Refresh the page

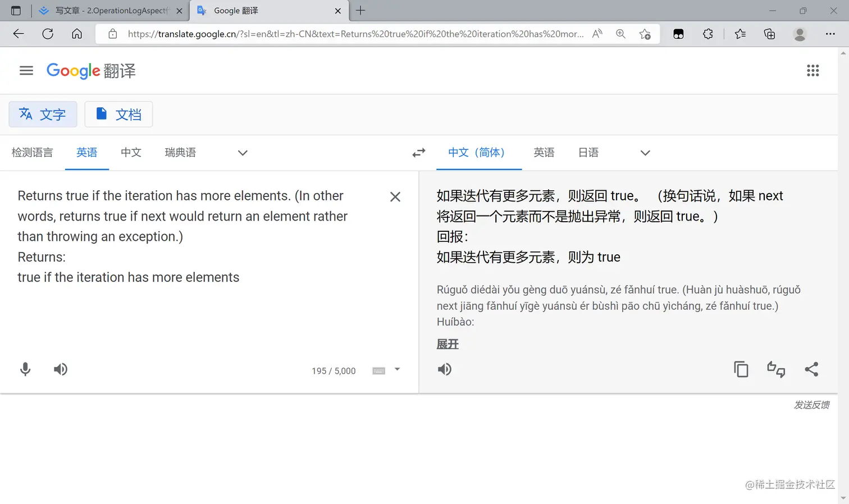48,34
